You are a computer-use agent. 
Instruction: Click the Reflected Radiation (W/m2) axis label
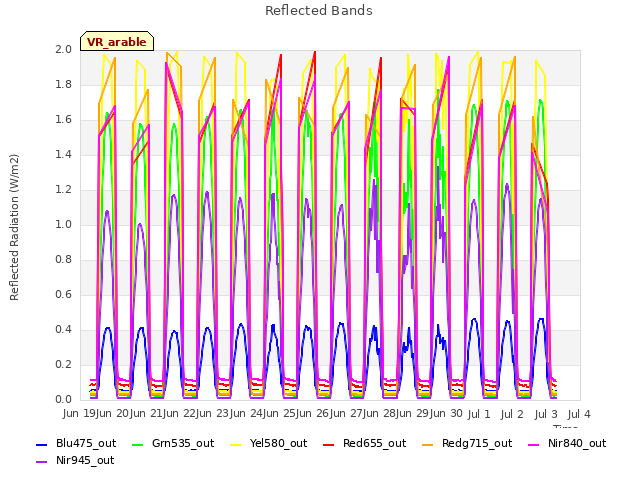point(14,227)
